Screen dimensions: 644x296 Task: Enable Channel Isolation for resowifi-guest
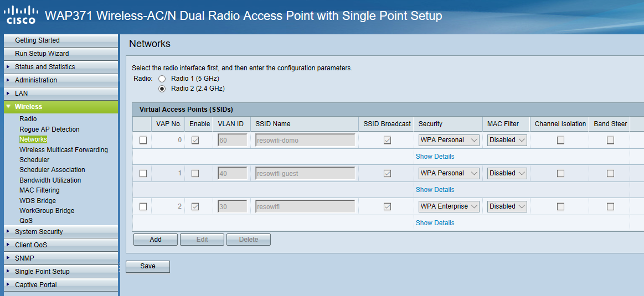560,173
